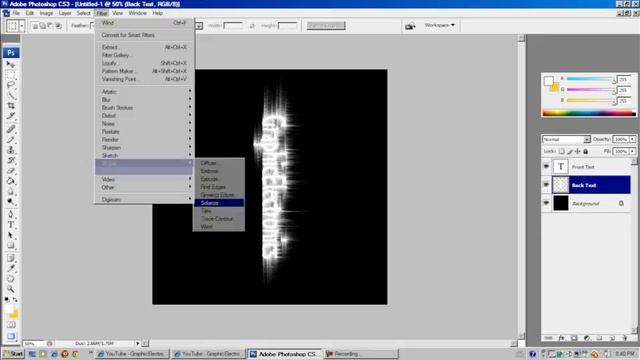Screen dimensions: 640x360
Task: Select the Notes tool
Action: tap(11, 258)
